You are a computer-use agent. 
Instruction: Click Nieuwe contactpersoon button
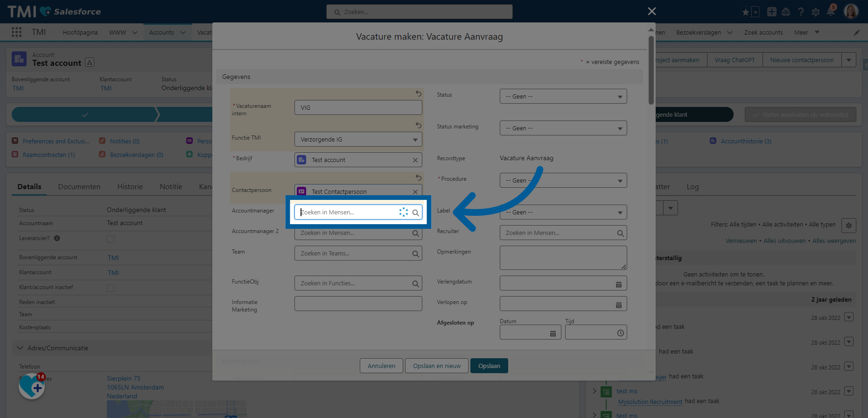pos(802,60)
